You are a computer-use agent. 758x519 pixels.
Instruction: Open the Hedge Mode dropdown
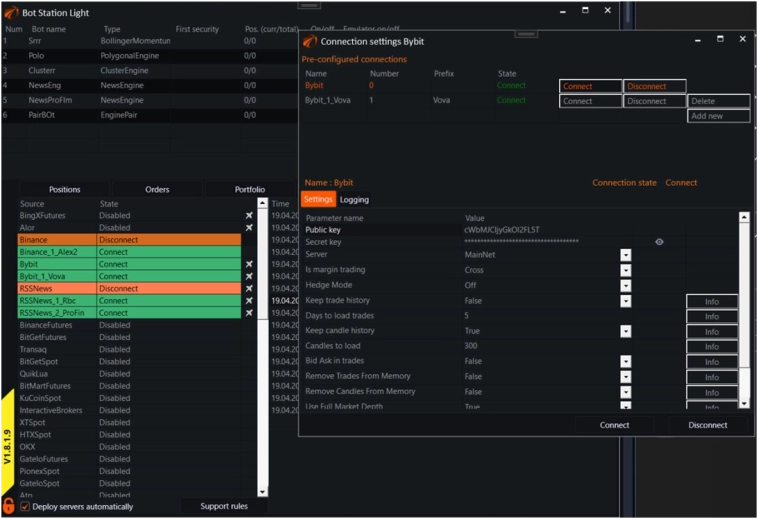point(626,286)
